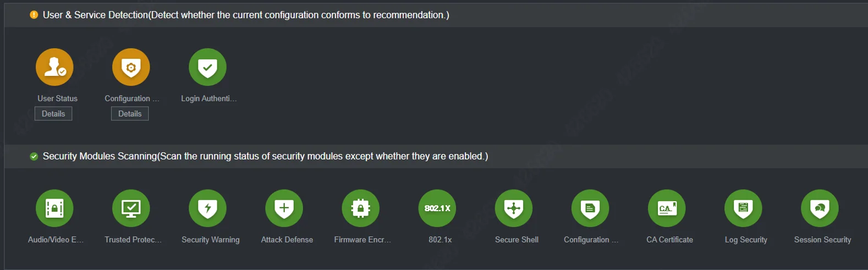Click the Secure Shell icon
Image resolution: width=868 pixels, height=270 pixels.
[514, 208]
